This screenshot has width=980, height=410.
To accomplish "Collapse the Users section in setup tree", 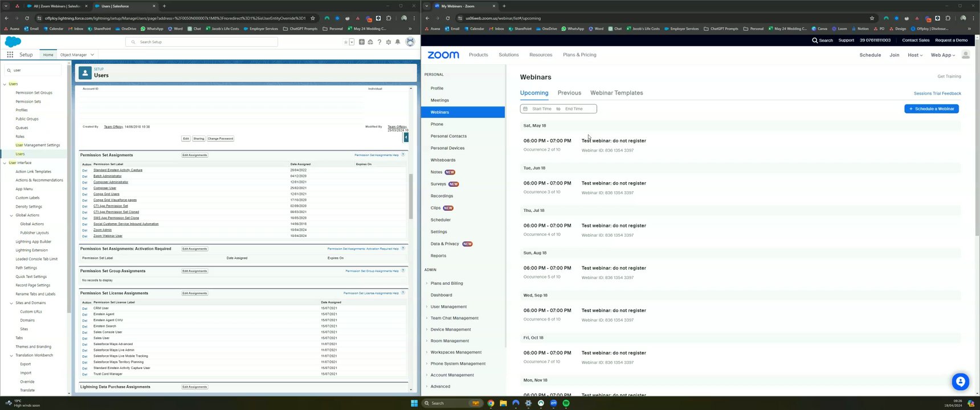I will click(5, 84).
